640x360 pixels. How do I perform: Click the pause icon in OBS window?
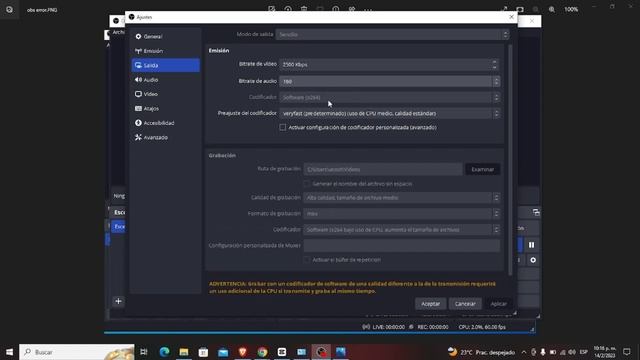click(531, 245)
